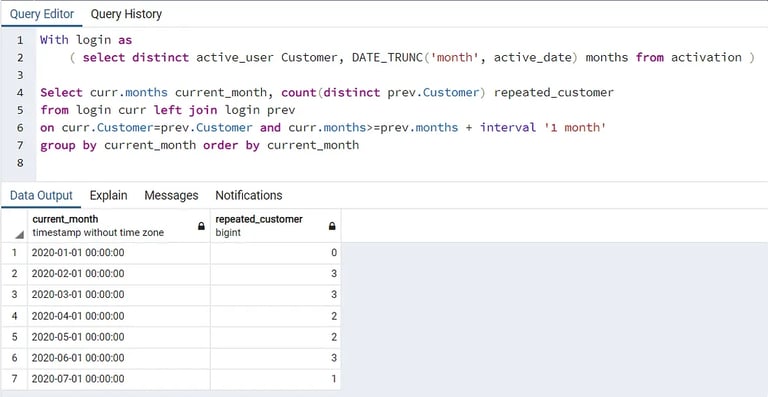This screenshot has height=397, width=768.
Task: Select the Data Output tab
Action: click(x=41, y=195)
